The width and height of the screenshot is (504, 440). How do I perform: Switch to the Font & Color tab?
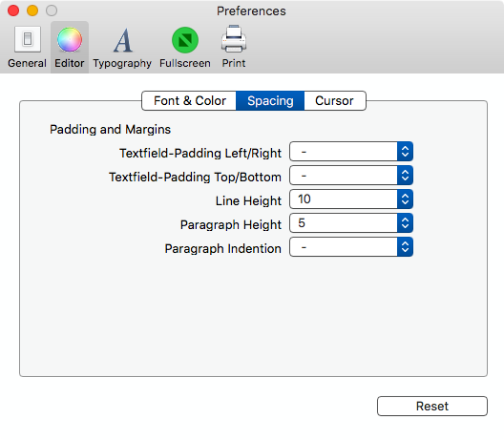point(189,101)
